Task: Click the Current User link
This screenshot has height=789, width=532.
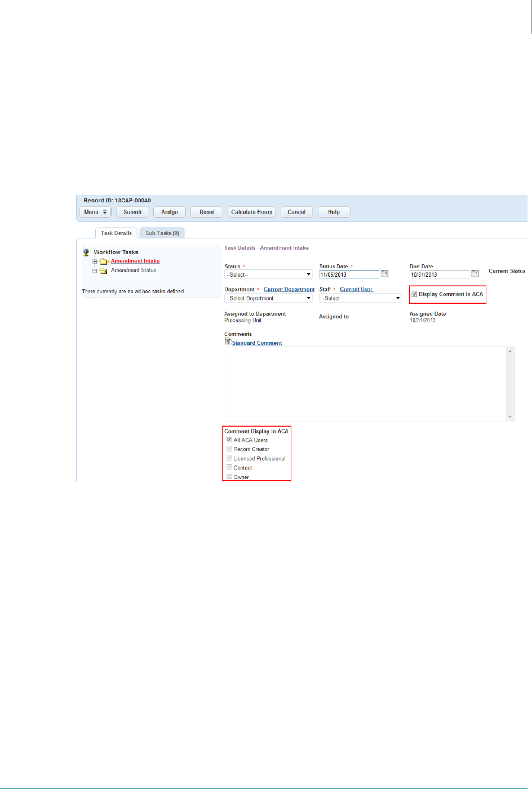Action: click(356, 290)
